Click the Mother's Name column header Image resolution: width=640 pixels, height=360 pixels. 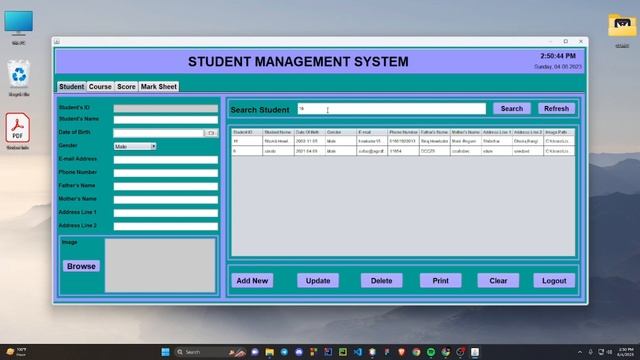(x=466, y=132)
